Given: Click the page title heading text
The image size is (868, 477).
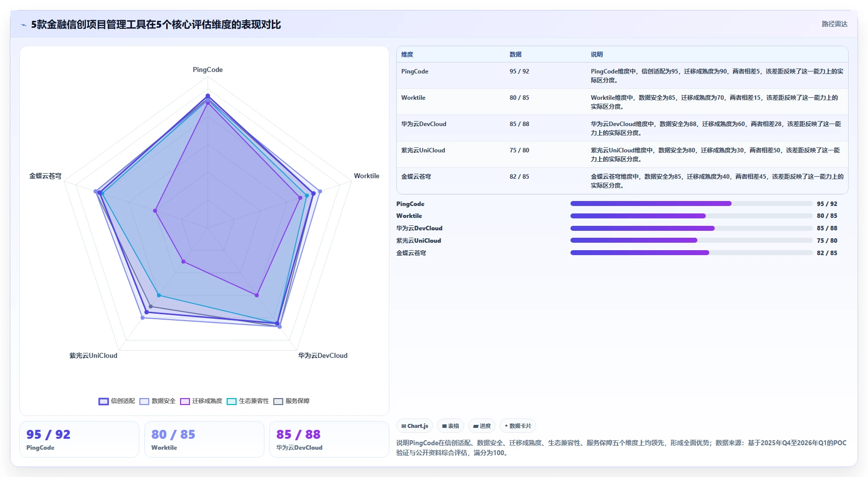Looking at the screenshot, I should click(156, 24).
